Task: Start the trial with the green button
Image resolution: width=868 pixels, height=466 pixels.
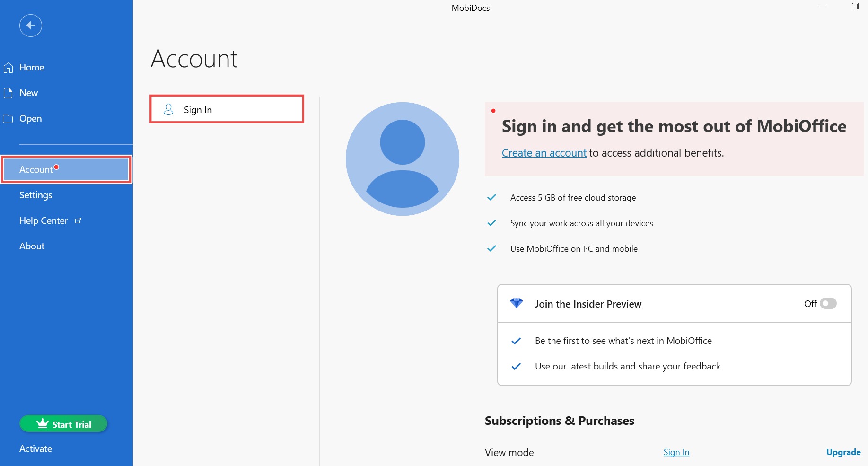Action: (x=63, y=424)
